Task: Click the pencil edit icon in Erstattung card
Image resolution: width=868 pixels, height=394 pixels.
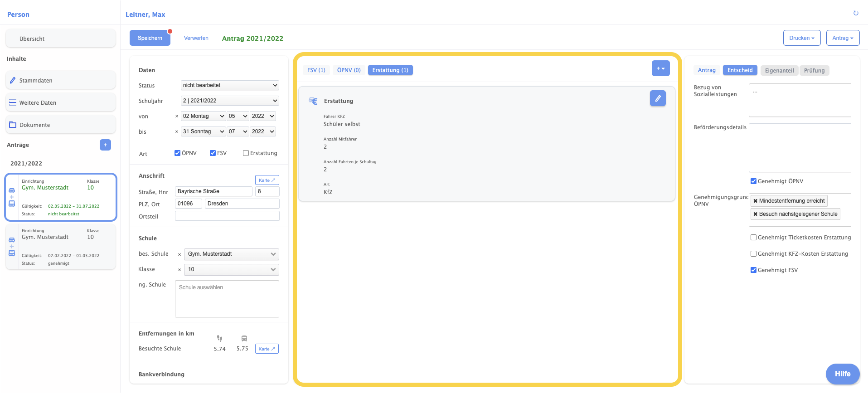Action: pos(657,98)
